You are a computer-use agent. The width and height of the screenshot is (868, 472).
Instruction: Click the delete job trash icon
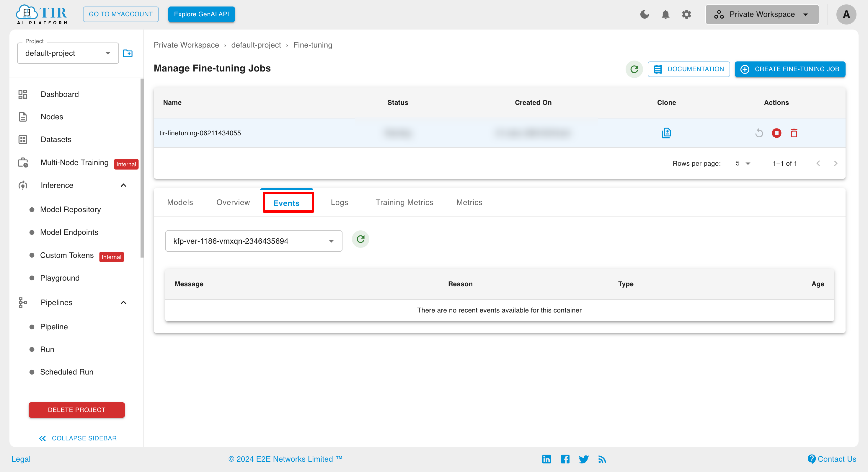pyautogui.click(x=794, y=133)
